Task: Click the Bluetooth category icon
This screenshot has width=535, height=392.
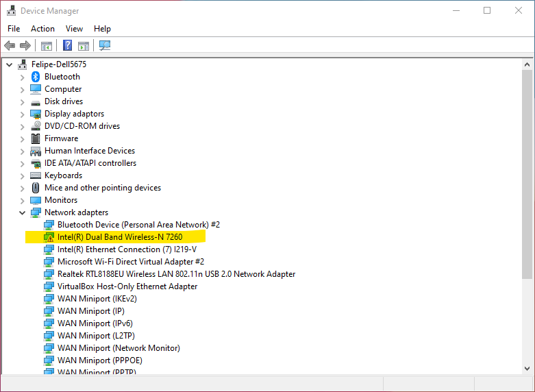Action: coord(36,77)
